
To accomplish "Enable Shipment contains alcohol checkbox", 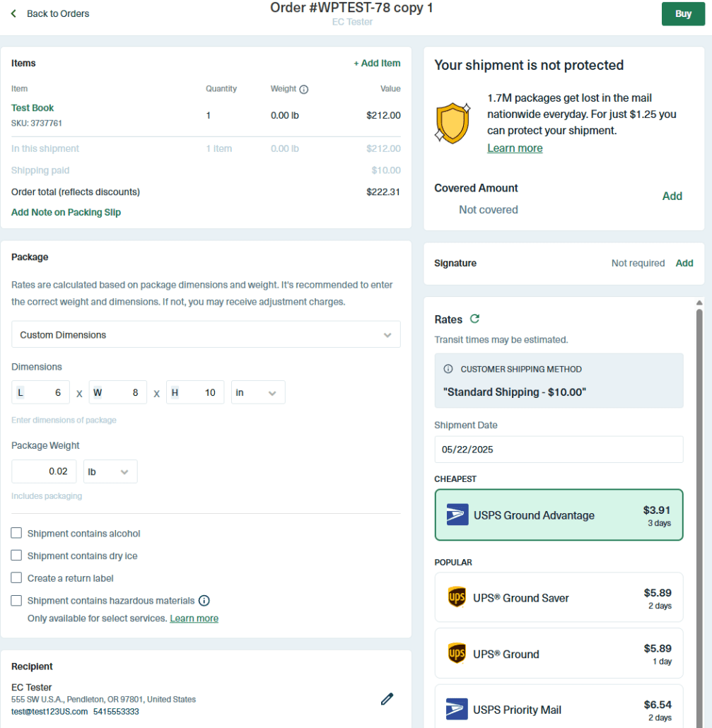I will click(x=17, y=534).
